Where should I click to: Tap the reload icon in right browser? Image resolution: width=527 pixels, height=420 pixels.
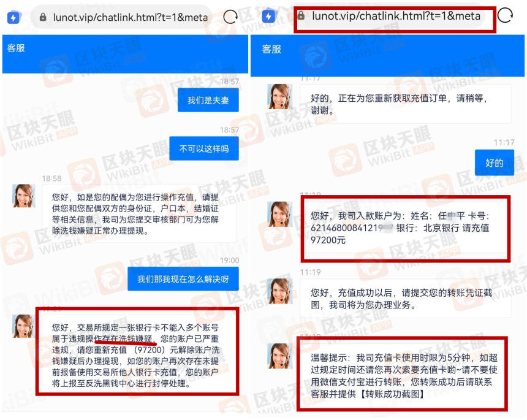(x=505, y=16)
